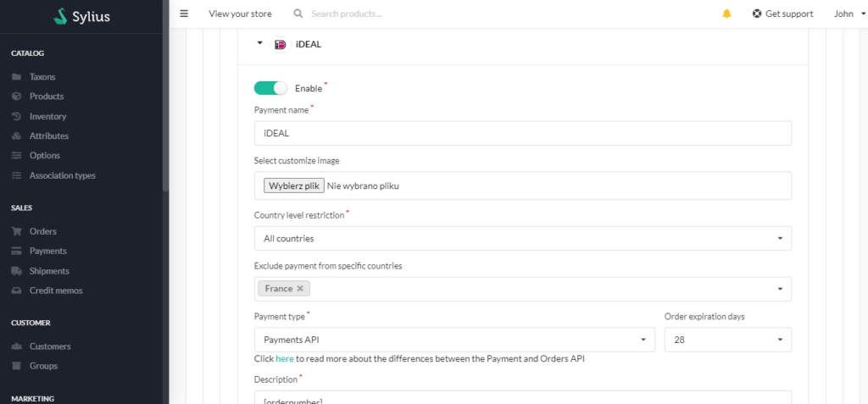Click the hamburger menu icon in top bar
The width and height of the screenshot is (868, 404).
(x=184, y=14)
